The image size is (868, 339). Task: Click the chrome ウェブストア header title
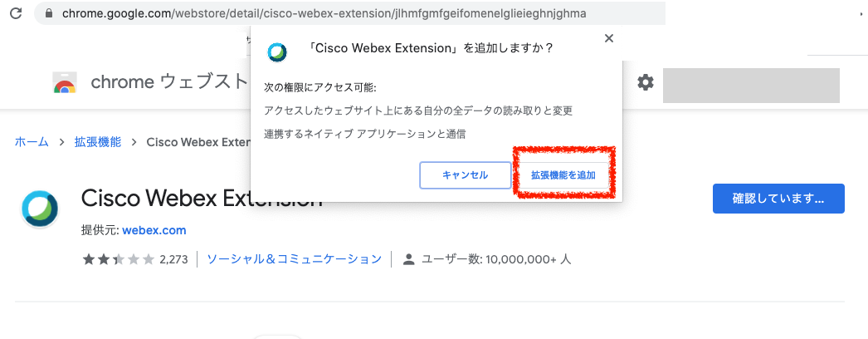[168, 82]
